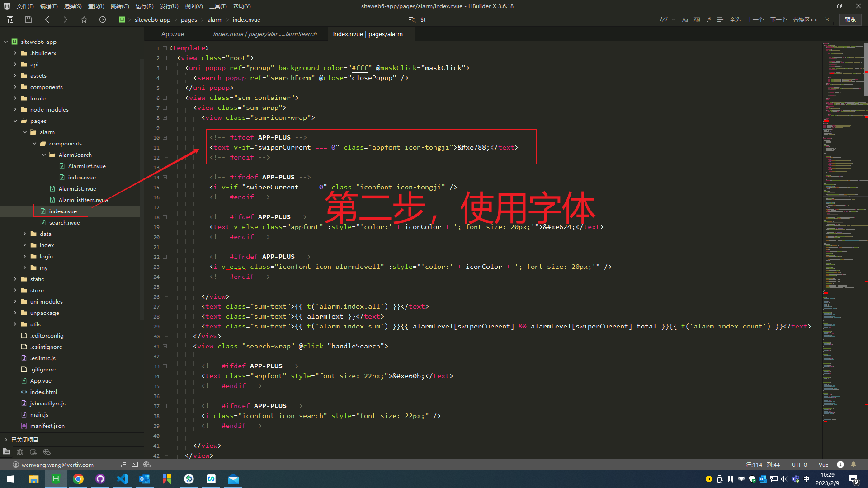Collapse the AlarmSearch folder
The image size is (868, 488).
[44, 155]
